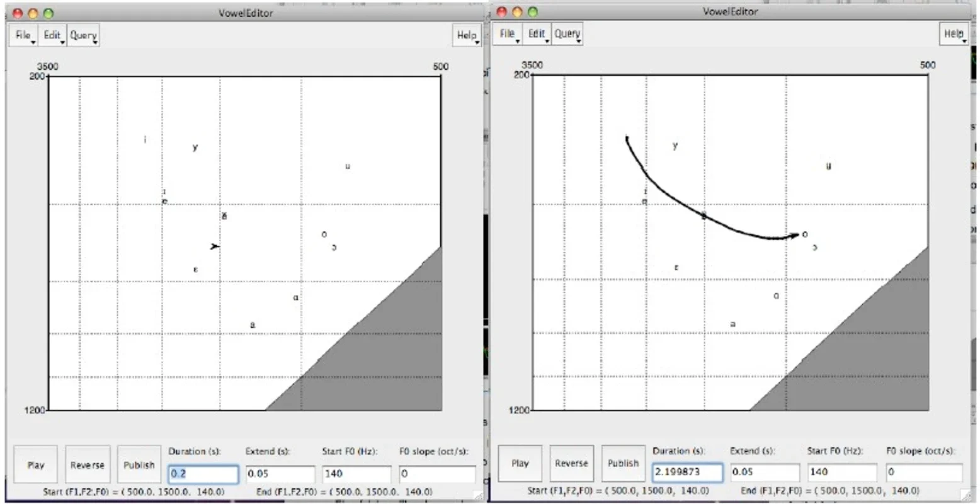
Task: Focus Start F0 field in right window
Action: coord(842,472)
